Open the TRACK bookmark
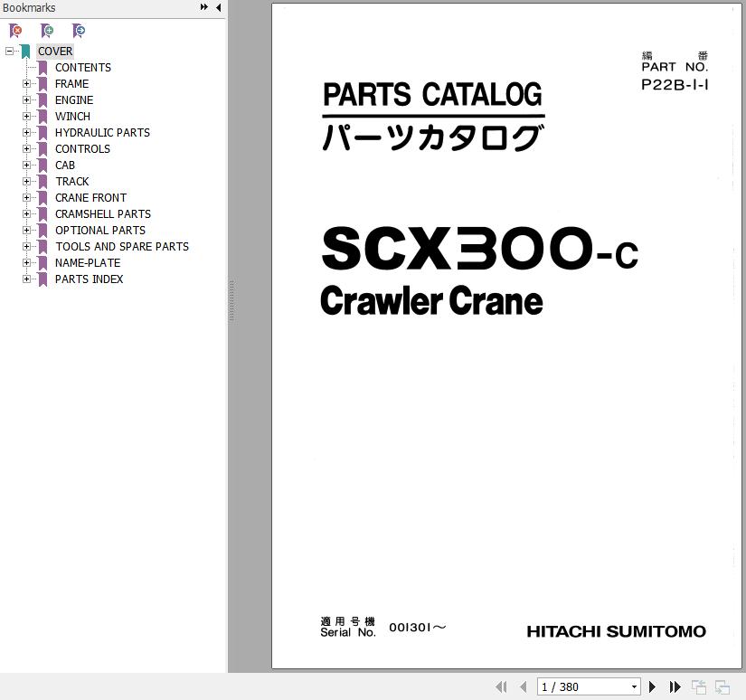 click(72, 181)
